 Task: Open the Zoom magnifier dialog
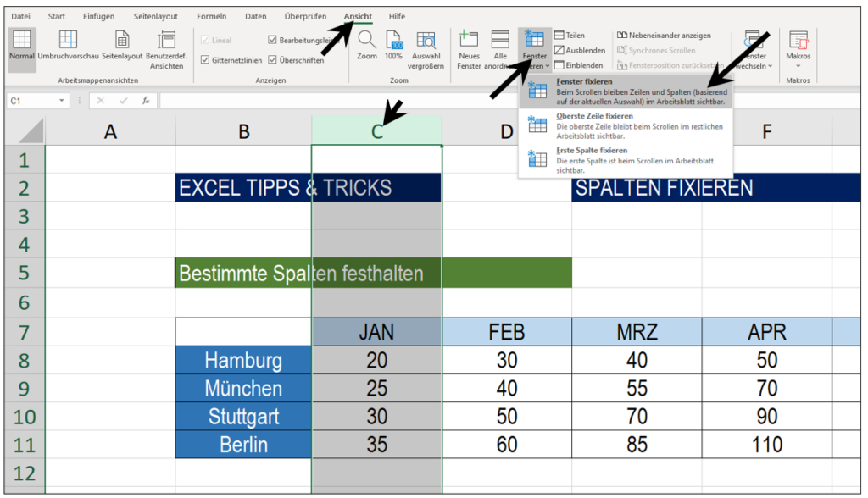(366, 46)
